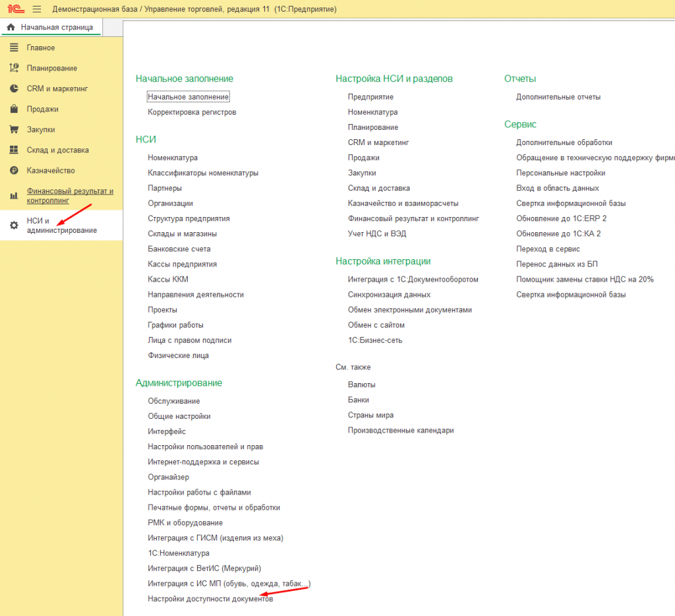Click the Продажи shopping bag icon
Screen dimensions: 675x616
(x=15, y=109)
